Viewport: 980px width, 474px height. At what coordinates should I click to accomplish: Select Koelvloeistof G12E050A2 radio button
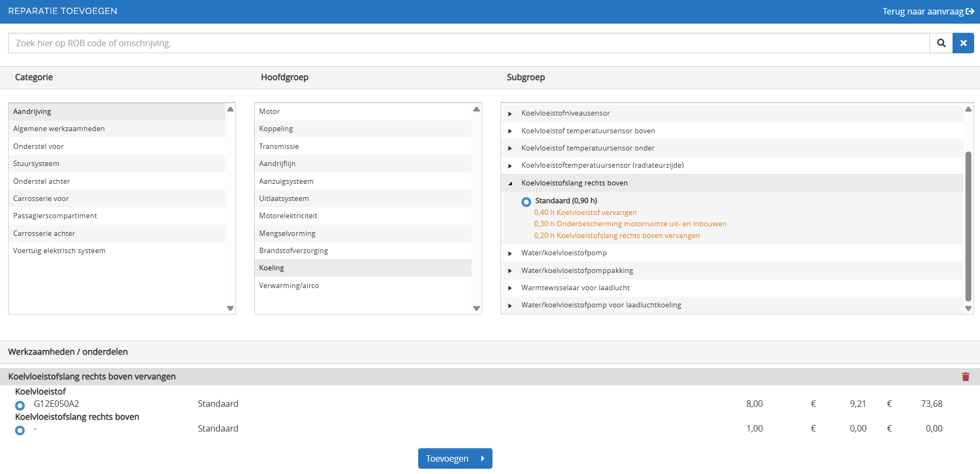[x=20, y=405]
